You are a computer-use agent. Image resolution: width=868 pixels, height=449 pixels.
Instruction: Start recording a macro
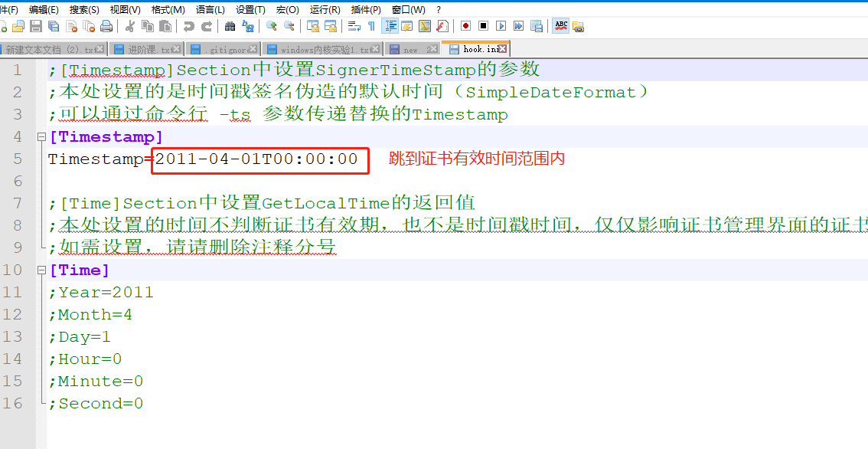pos(465,25)
